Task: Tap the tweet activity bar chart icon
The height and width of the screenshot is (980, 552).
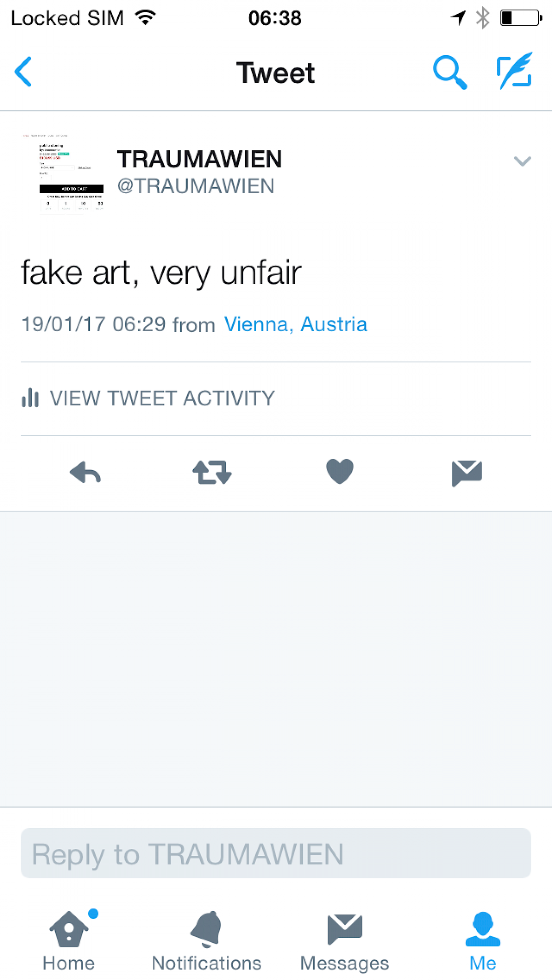Action: tap(30, 398)
